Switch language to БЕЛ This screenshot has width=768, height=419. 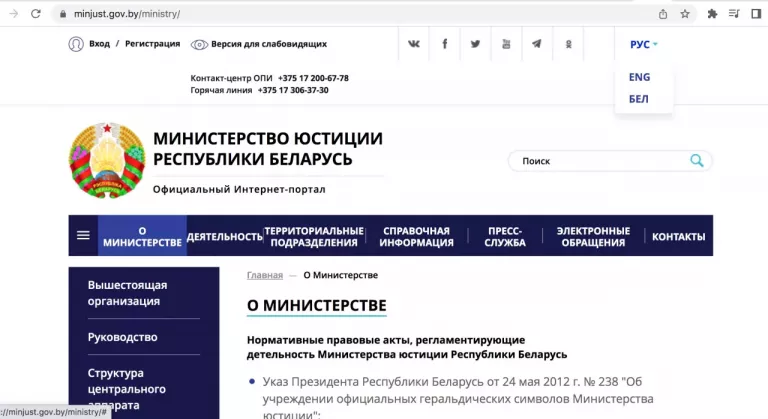click(638, 99)
